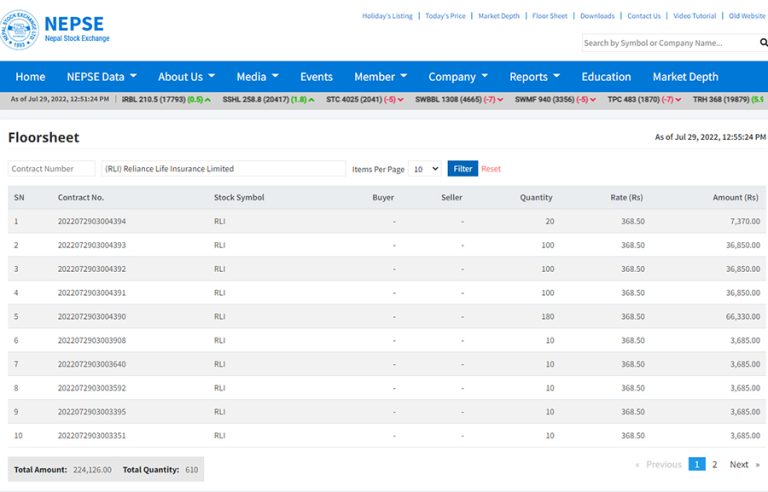Expand the Company dropdown menu
The image size is (768, 492).
point(458,77)
